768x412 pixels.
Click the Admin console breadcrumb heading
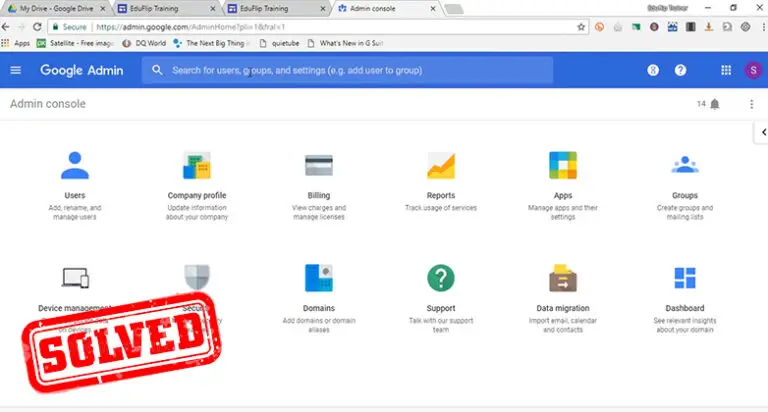coord(48,104)
